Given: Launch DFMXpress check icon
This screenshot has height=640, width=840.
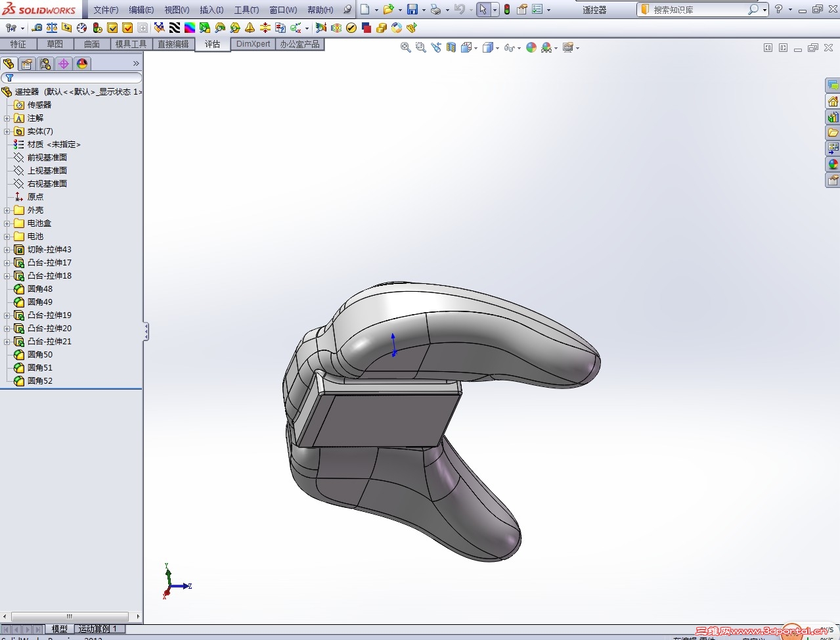Looking at the screenshot, I should click(351, 28).
